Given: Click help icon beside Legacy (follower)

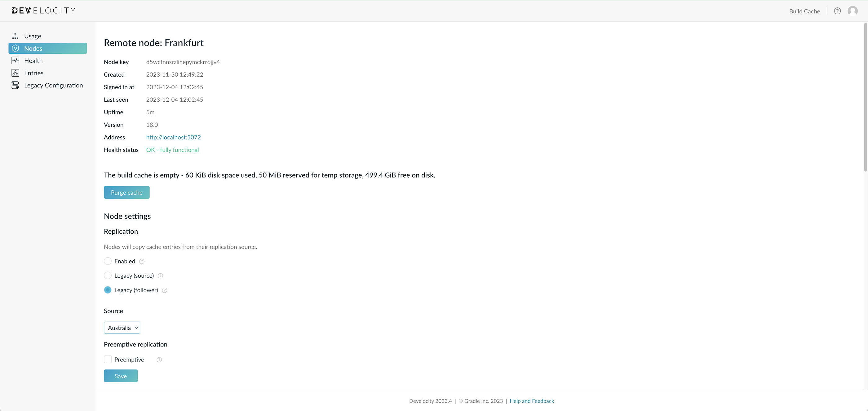Looking at the screenshot, I should pyautogui.click(x=164, y=290).
